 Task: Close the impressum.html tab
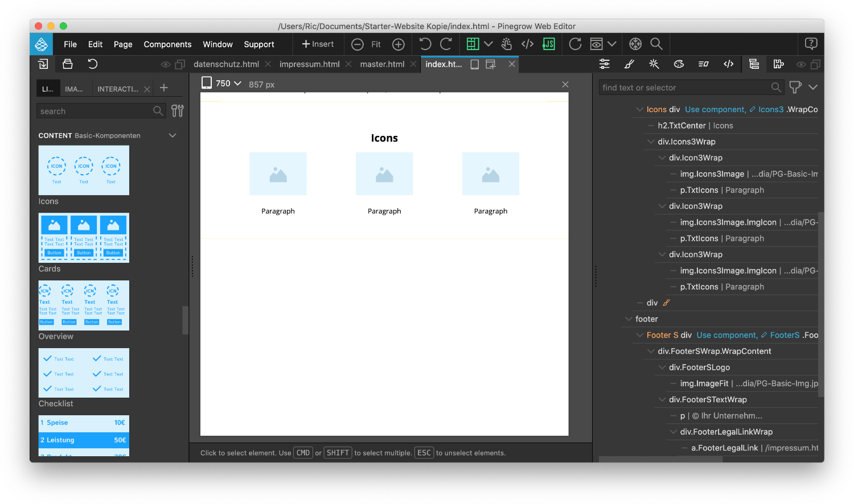pos(348,64)
